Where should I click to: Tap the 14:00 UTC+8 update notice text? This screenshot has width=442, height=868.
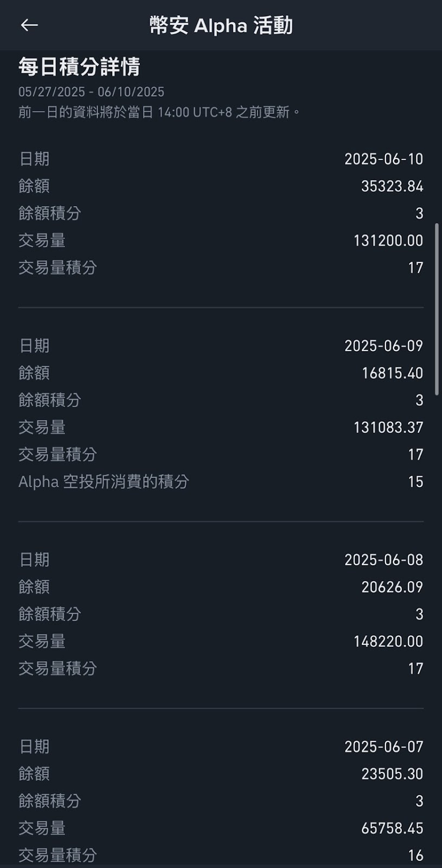(159, 112)
